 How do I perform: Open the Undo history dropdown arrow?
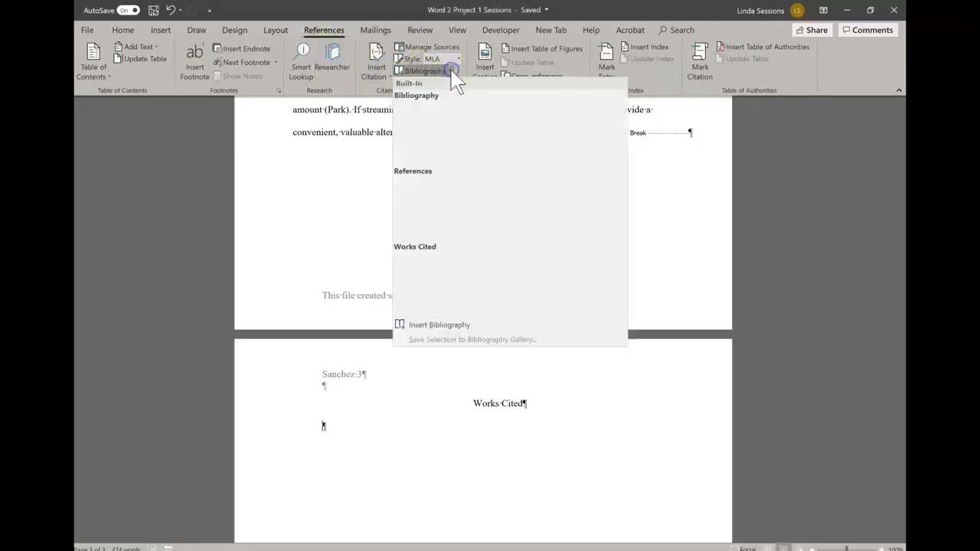tap(181, 11)
